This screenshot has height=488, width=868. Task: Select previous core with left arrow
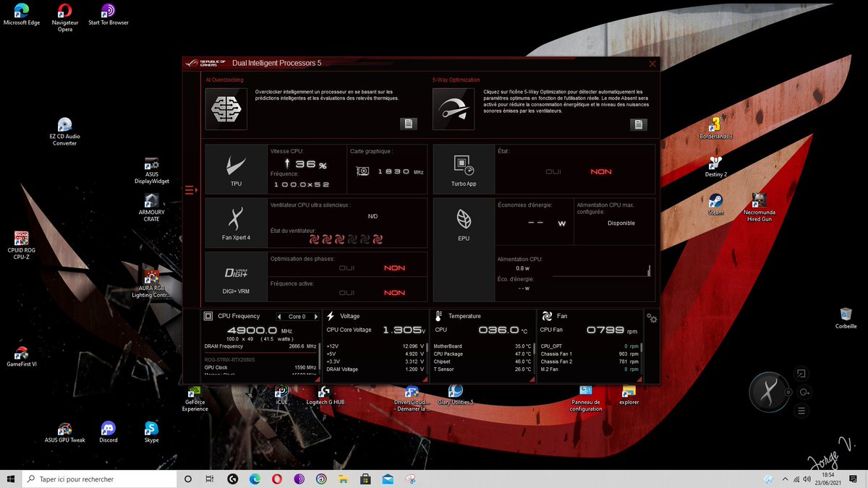[279, 317]
